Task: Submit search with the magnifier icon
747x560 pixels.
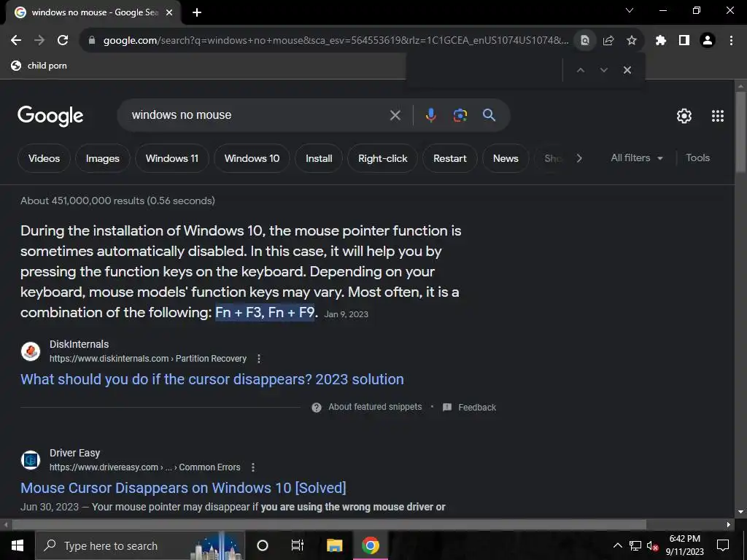Action: [489, 115]
